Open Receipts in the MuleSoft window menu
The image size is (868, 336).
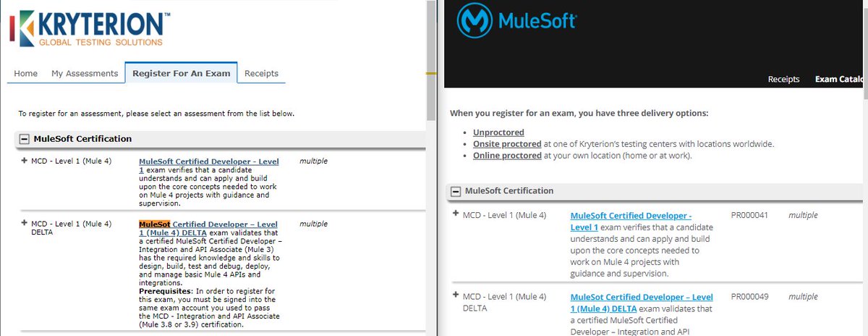tap(783, 79)
